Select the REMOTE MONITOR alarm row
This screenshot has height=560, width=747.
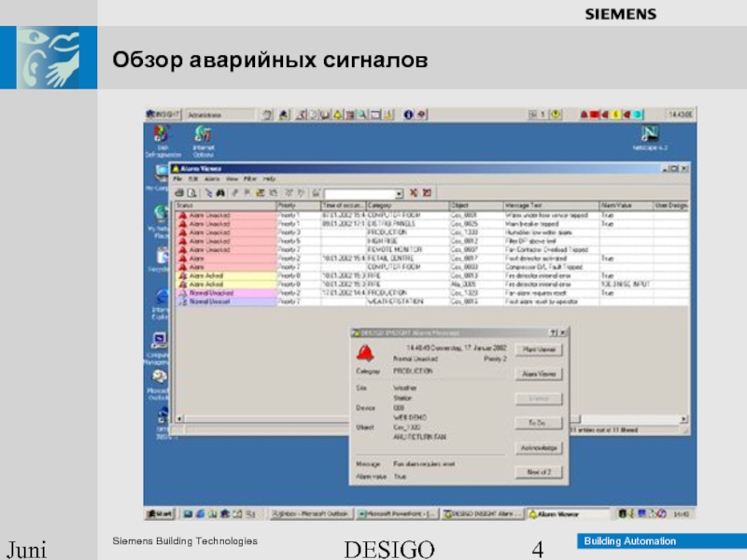[x=431, y=249]
